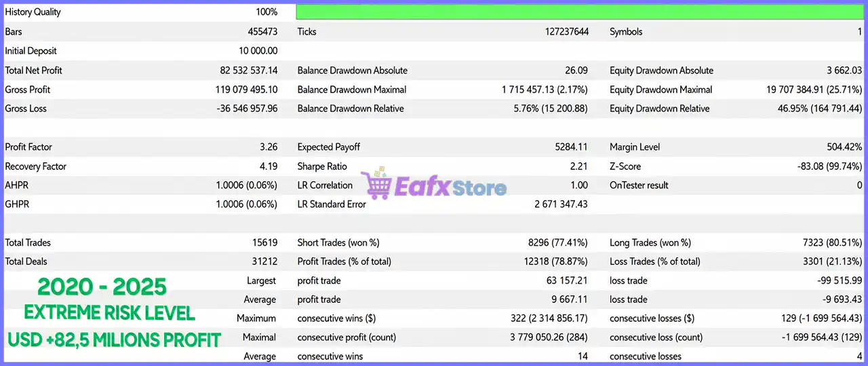Screen dimensions: 868x366
Task: Click the USD +82,5 MILIONS PROFIT caption
Action: (x=114, y=340)
